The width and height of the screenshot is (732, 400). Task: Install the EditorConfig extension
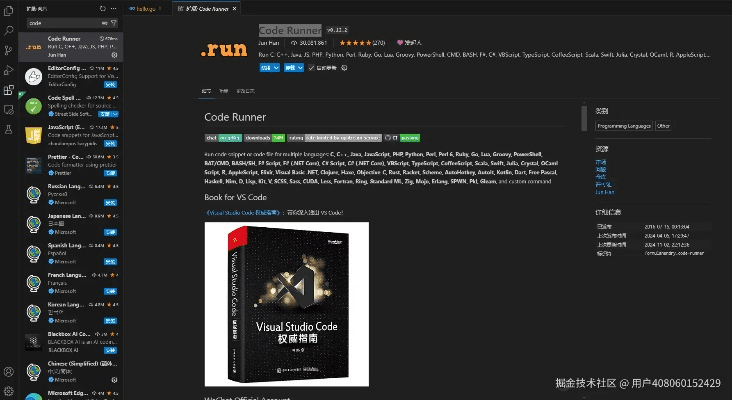(x=110, y=84)
